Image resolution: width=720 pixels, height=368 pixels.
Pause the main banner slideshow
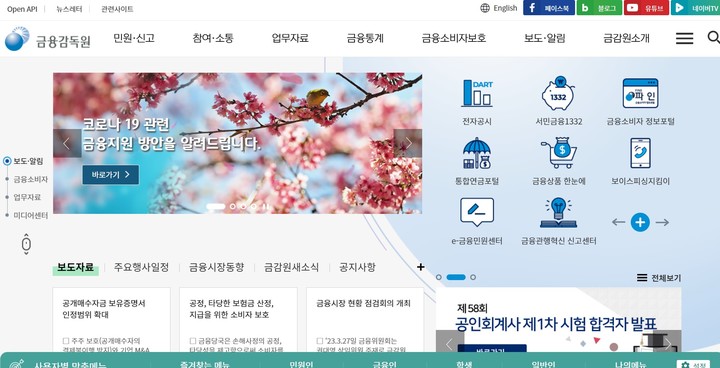(265, 207)
